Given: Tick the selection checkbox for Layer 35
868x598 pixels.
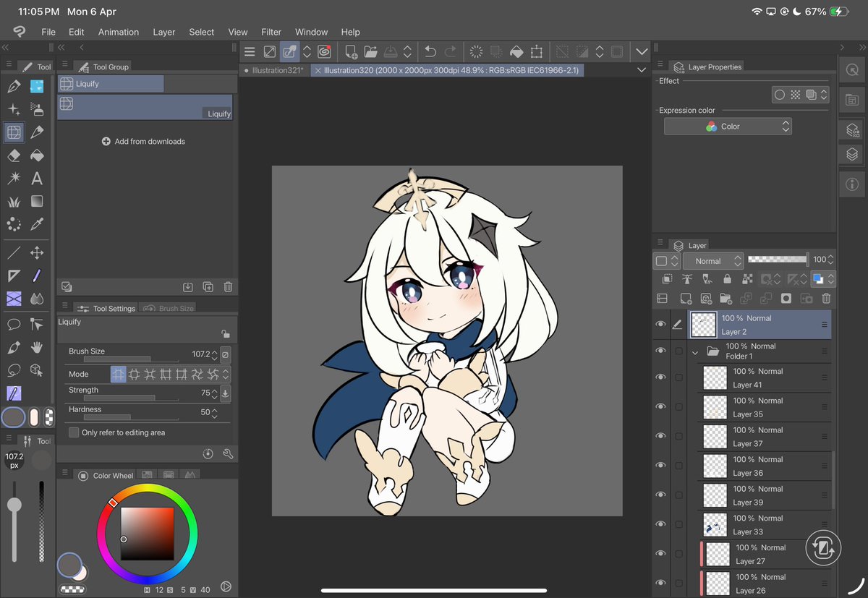Looking at the screenshot, I should coord(678,407).
